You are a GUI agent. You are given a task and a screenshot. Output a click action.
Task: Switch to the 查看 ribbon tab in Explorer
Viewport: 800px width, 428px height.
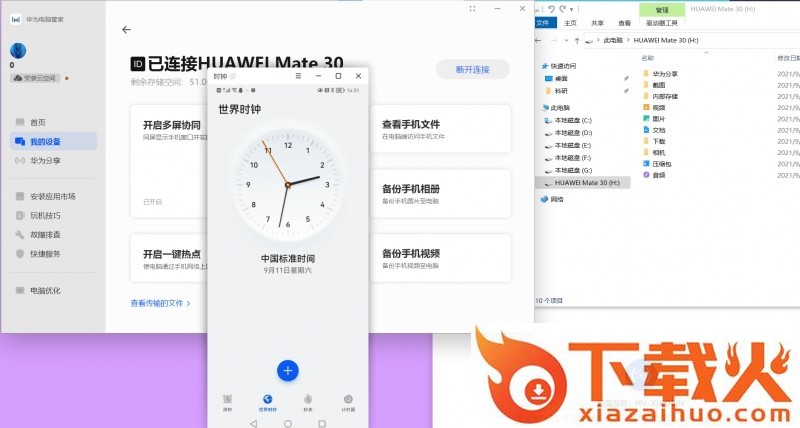tap(624, 23)
